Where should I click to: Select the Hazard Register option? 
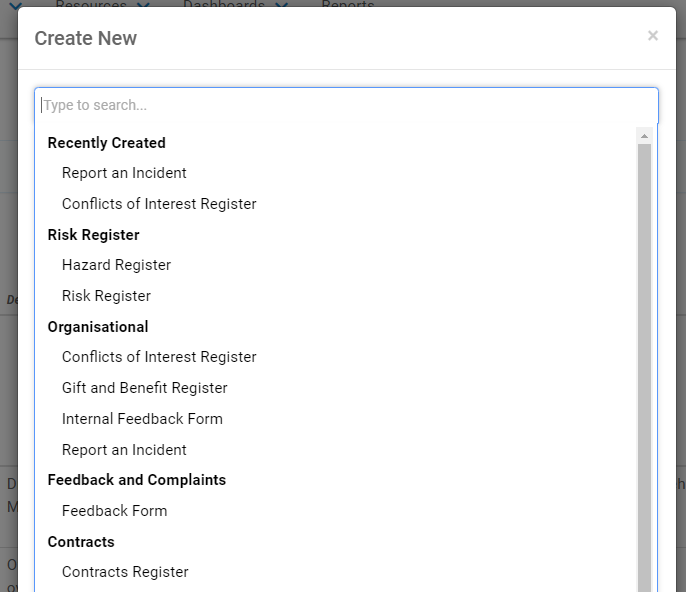point(116,265)
